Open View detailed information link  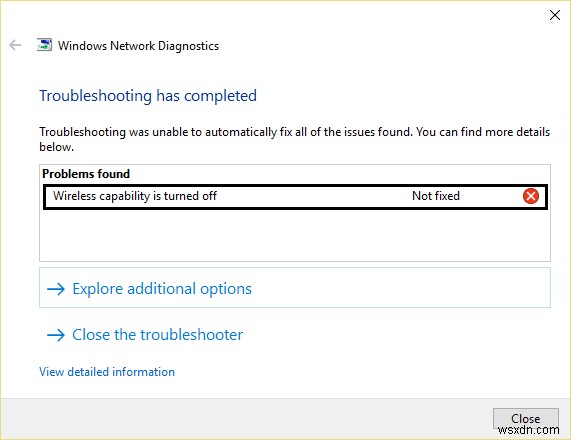point(107,372)
